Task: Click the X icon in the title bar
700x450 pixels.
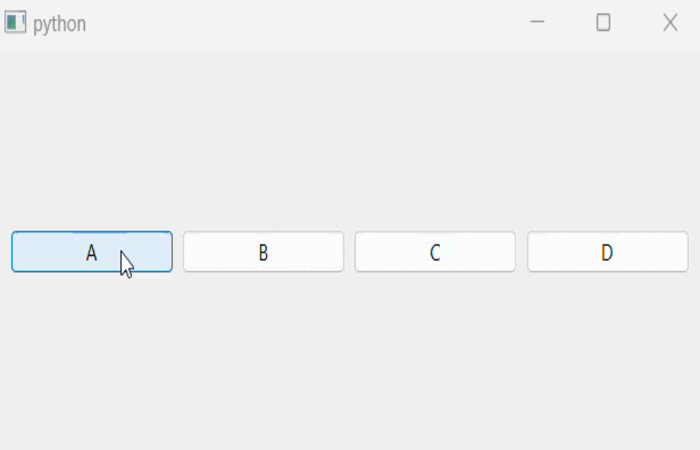Action: tap(670, 22)
